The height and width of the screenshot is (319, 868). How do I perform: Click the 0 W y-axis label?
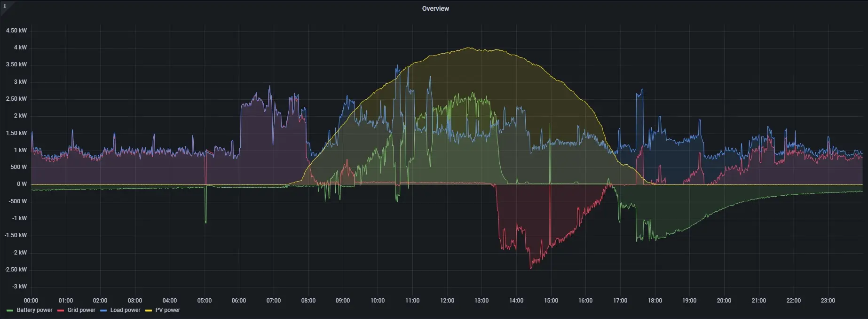(22, 184)
